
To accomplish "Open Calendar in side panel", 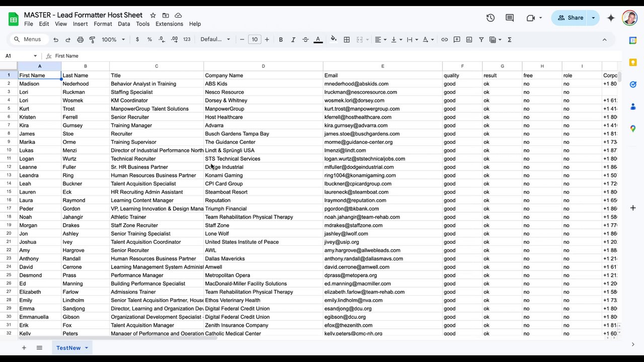I will 633,40.
